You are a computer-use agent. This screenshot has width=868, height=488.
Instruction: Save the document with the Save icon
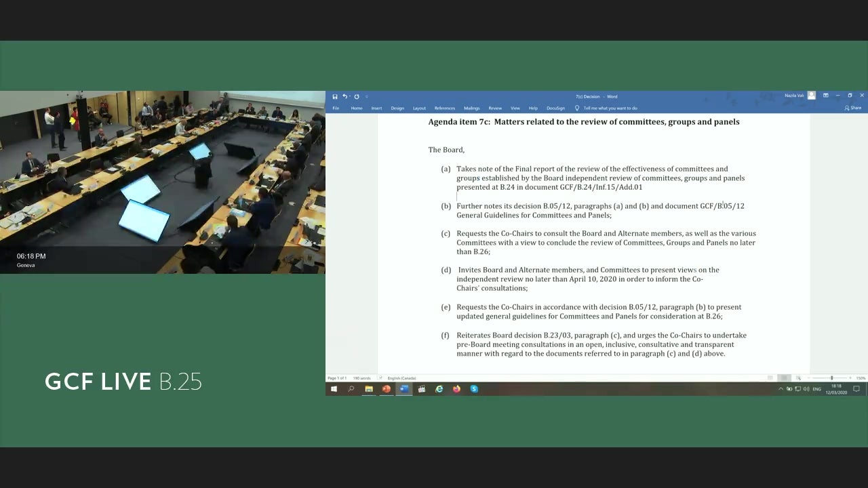coord(335,96)
